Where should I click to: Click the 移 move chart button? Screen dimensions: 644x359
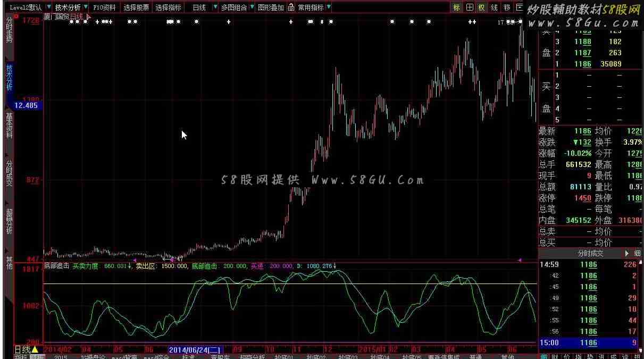[507, 7]
